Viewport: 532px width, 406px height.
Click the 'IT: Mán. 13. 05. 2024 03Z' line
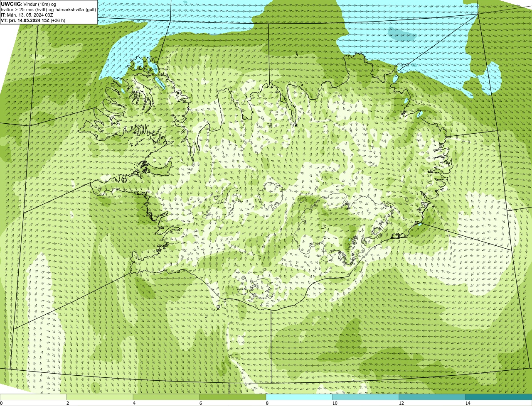click(x=27, y=15)
